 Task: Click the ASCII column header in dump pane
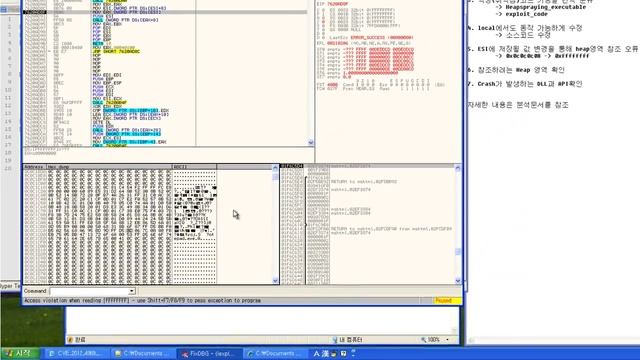[194, 167]
